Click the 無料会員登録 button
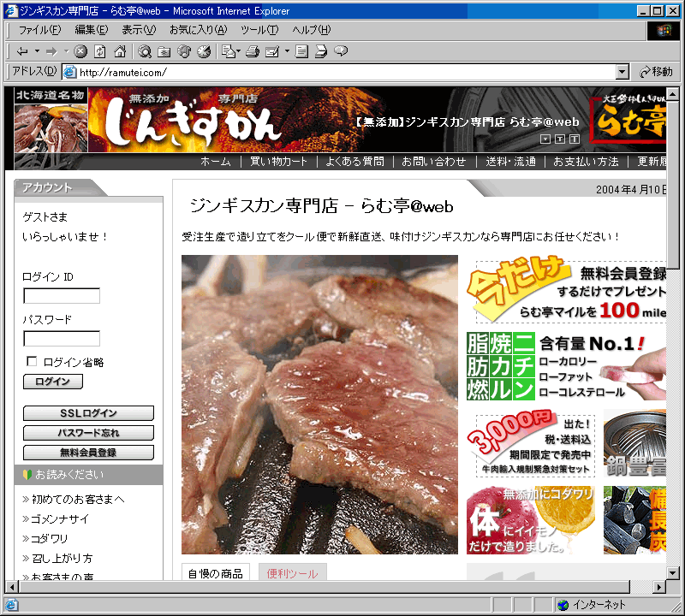Image resolution: width=685 pixels, height=616 pixels. (x=88, y=453)
